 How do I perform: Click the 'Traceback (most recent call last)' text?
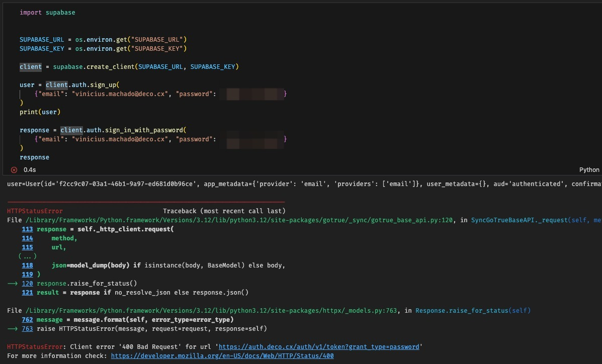(224, 211)
